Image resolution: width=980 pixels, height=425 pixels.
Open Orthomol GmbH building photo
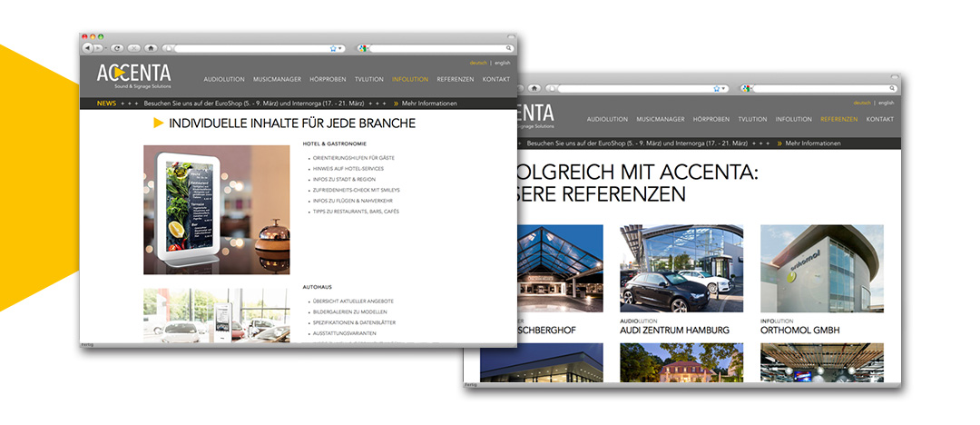[x=822, y=269]
